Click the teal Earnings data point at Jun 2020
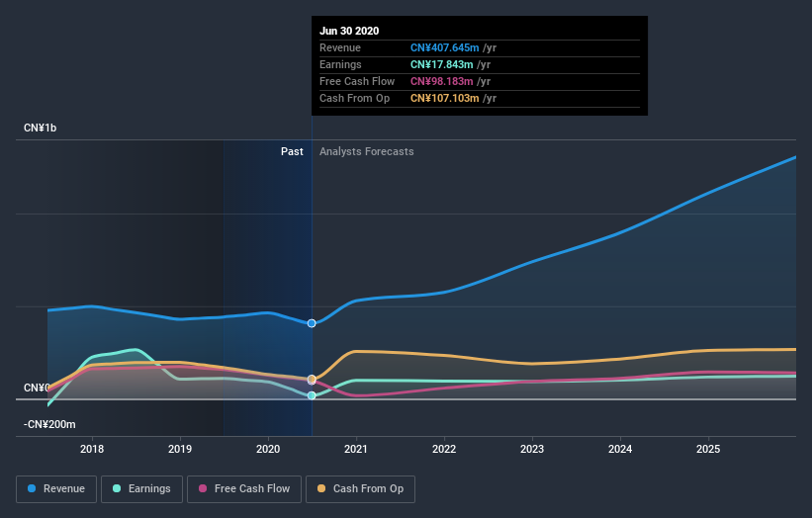The height and width of the screenshot is (518, 812). [x=312, y=395]
